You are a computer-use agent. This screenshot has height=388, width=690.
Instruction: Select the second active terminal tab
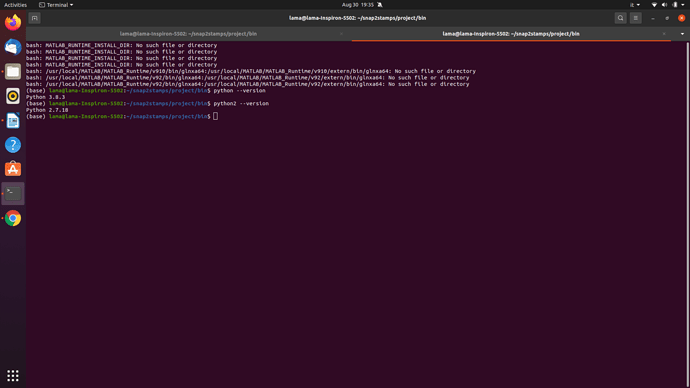(511, 34)
